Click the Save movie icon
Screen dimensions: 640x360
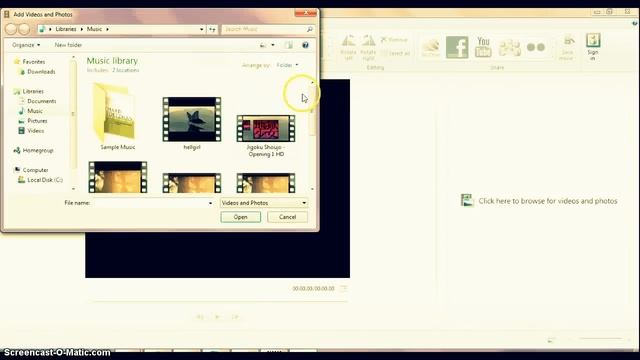coord(567,47)
